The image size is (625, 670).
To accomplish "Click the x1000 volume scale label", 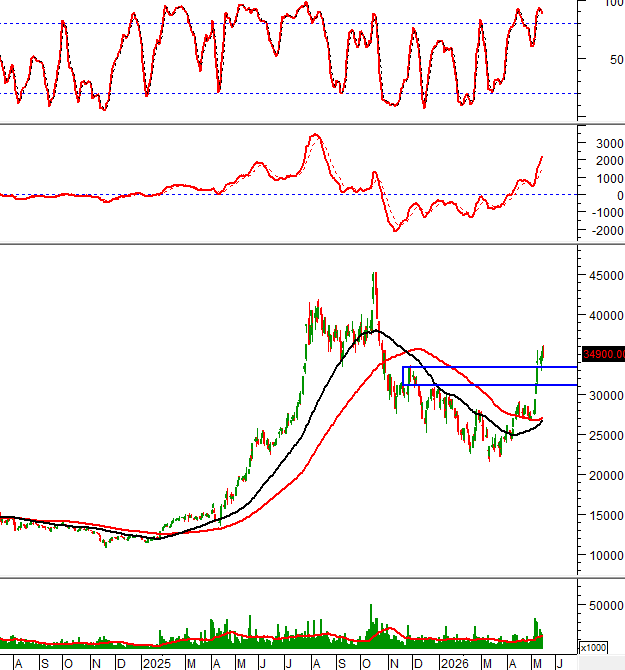I will pos(593,647).
